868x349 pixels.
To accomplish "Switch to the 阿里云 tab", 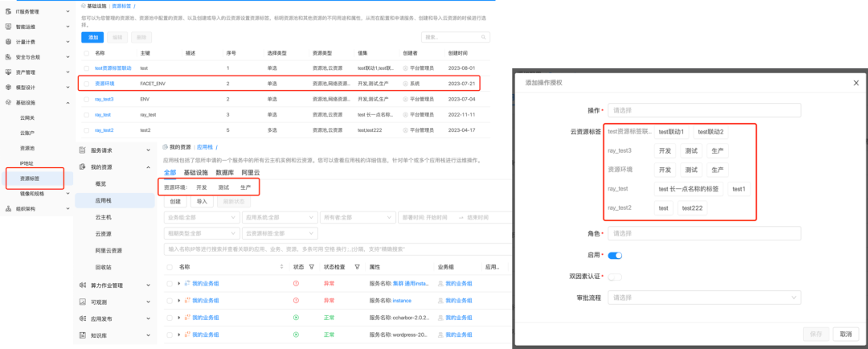I will [251, 172].
